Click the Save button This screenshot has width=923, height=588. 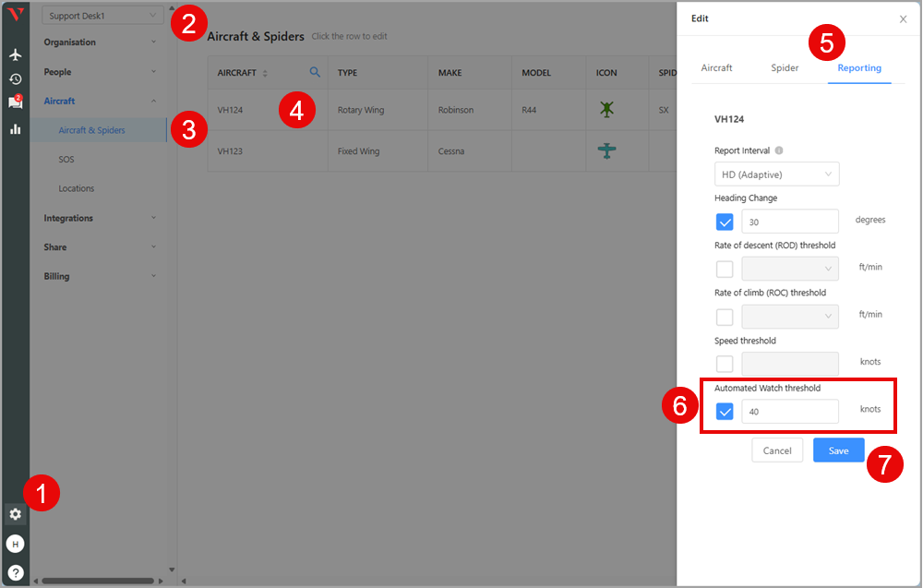838,450
